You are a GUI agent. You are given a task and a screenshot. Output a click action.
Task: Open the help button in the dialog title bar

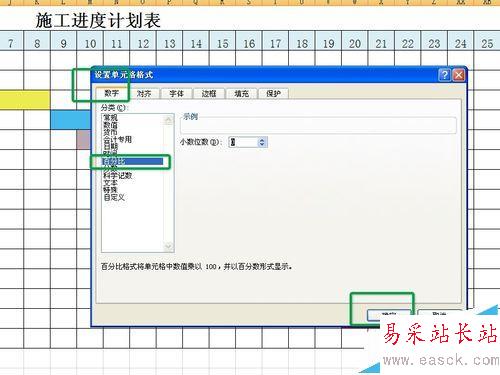click(x=444, y=75)
